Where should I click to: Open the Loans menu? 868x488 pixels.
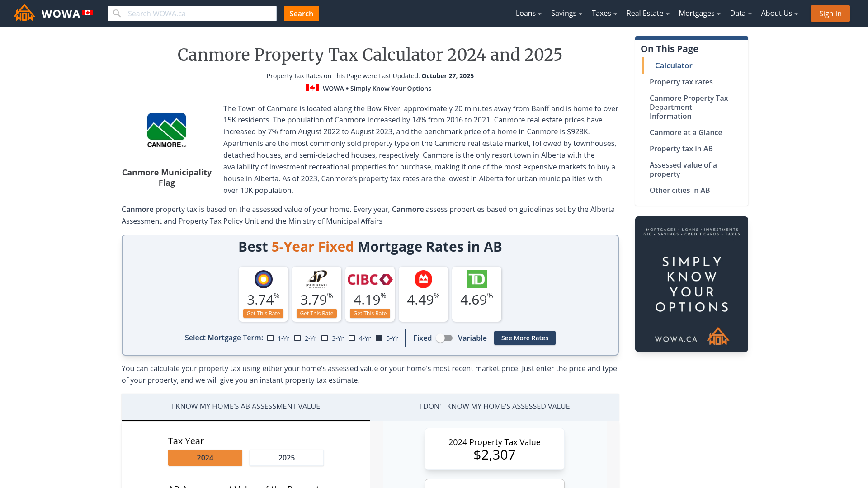click(527, 13)
